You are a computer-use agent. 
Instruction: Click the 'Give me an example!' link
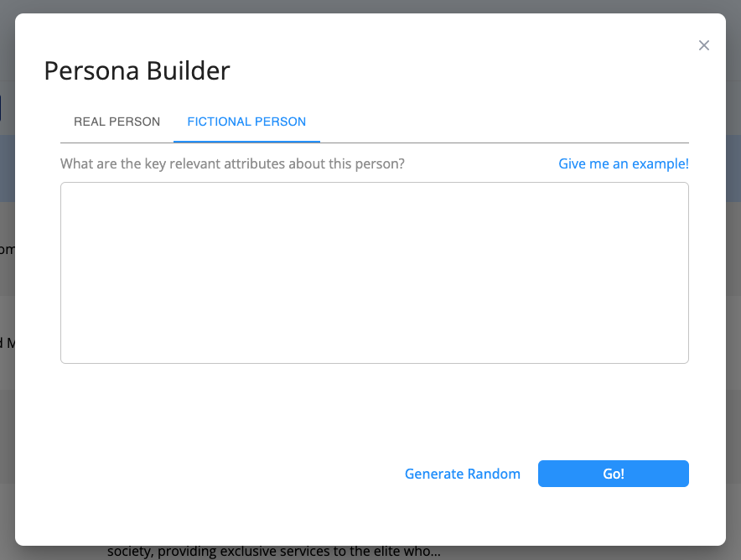tap(624, 163)
